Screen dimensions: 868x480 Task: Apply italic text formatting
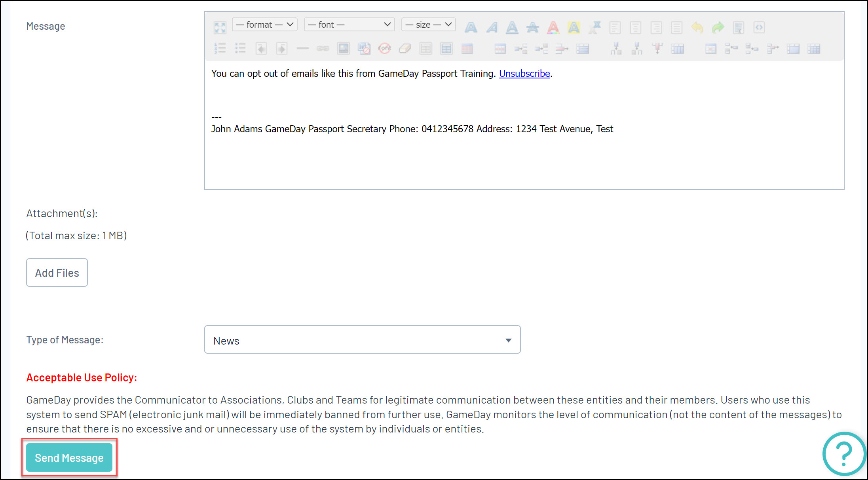(492, 27)
